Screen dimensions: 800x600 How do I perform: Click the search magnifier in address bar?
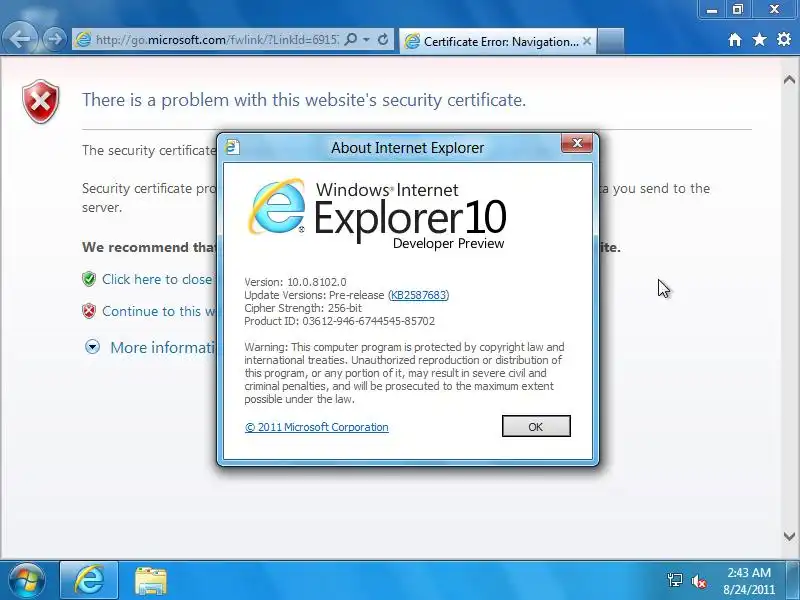point(351,39)
